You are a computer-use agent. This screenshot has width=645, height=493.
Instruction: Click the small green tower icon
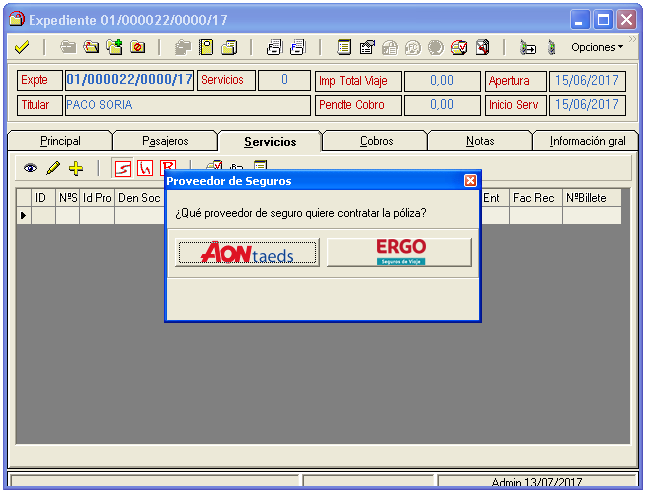[x=552, y=48]
